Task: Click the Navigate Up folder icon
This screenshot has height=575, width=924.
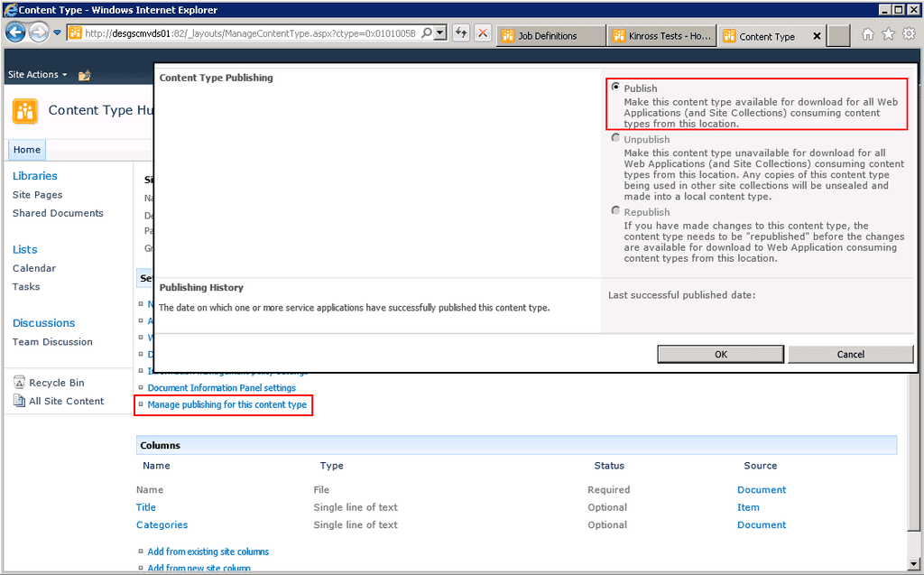Action: point(85,75)
